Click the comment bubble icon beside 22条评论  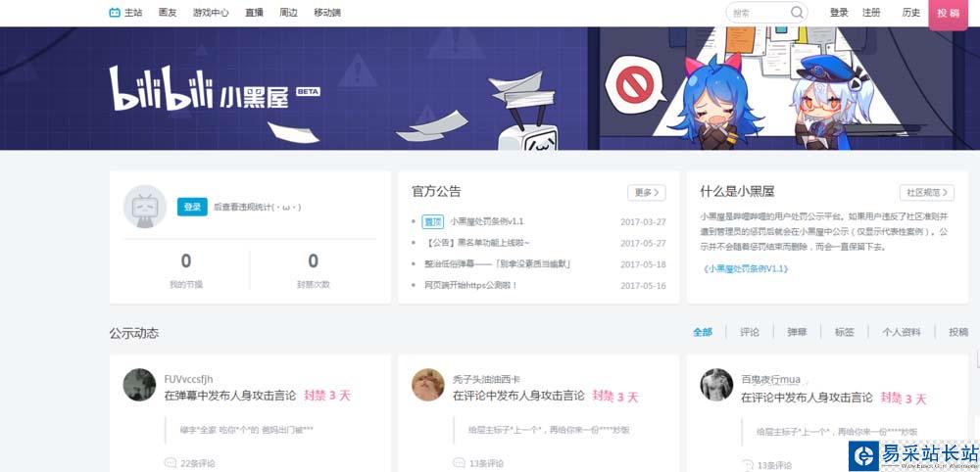[x=170, y=463]
